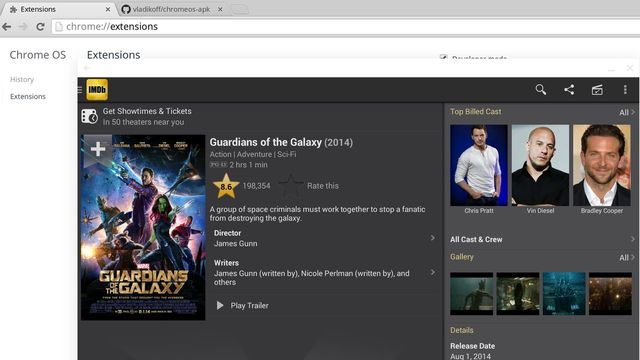Click the Chrome OS heading
The height and width of the screenshot is (360, 640).
point(38,55)
